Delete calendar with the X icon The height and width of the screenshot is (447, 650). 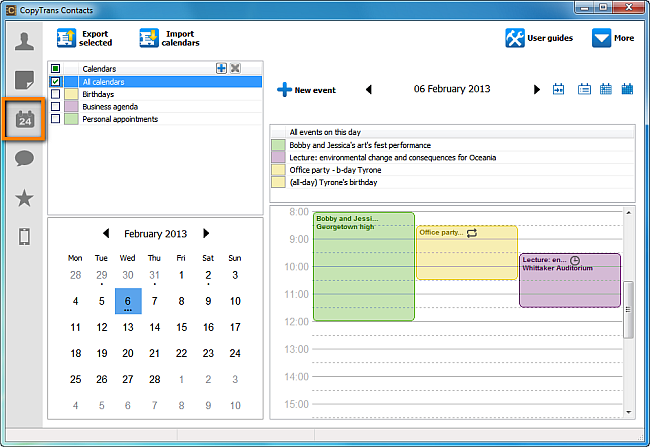tap(235, 68)
